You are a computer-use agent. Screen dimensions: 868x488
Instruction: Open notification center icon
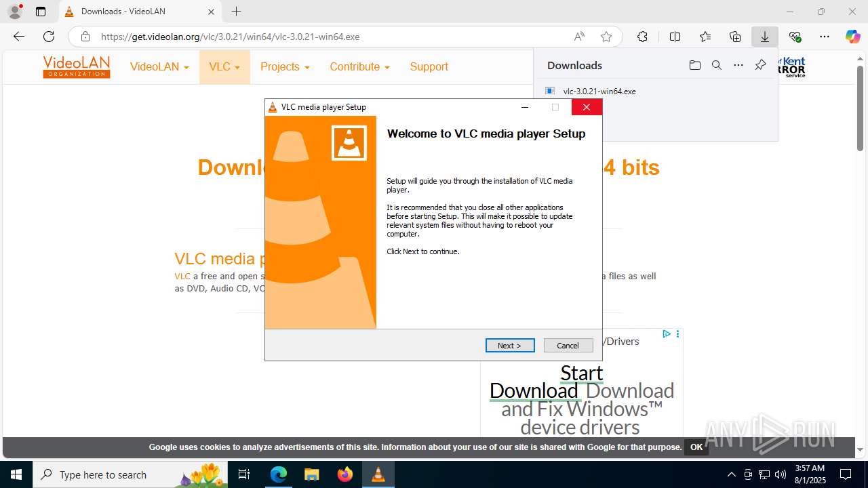click(x=846, y=474)
